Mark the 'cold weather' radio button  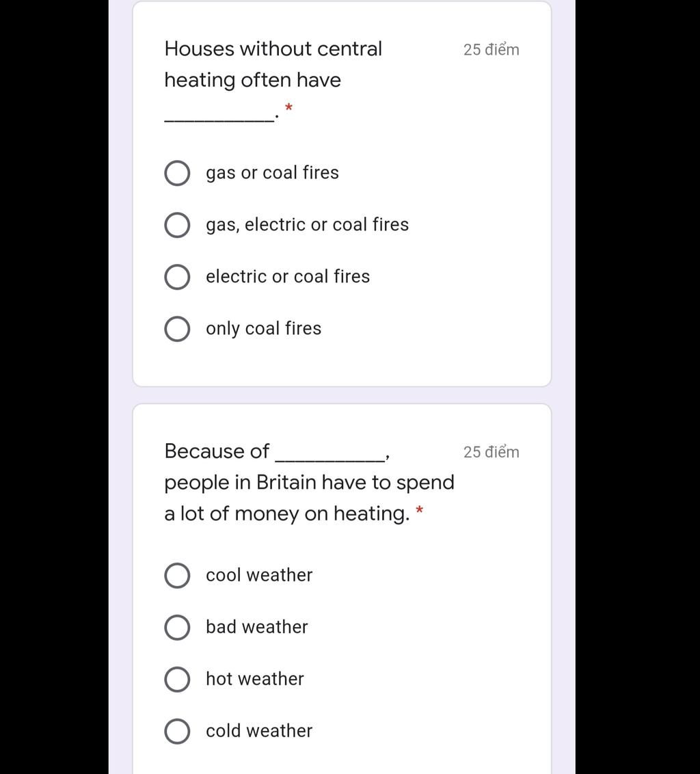coord(177,731)
